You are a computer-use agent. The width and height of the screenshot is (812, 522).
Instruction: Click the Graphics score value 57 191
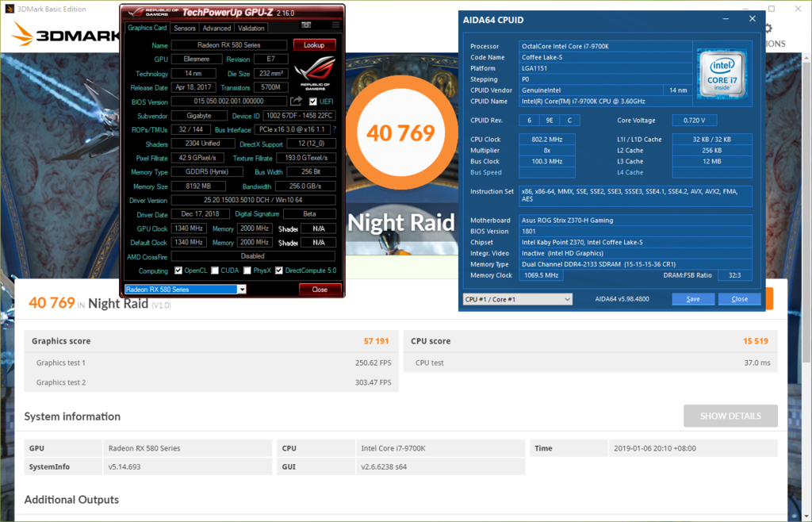(376, 341)
